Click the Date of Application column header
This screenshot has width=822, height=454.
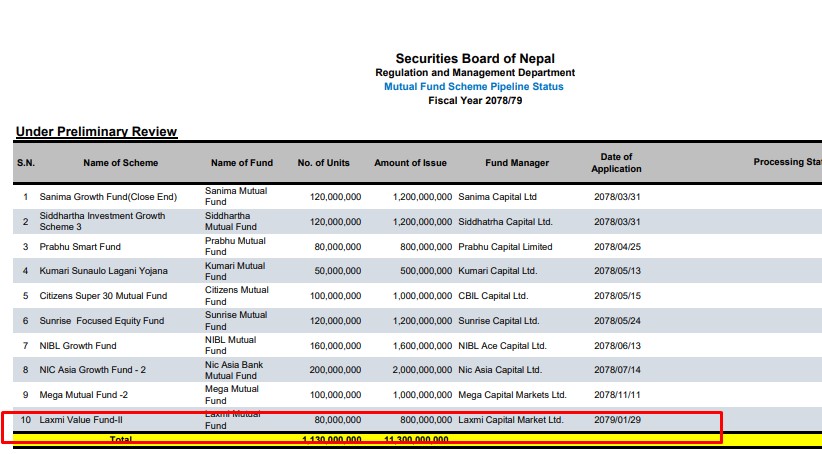tap(616, 163)
